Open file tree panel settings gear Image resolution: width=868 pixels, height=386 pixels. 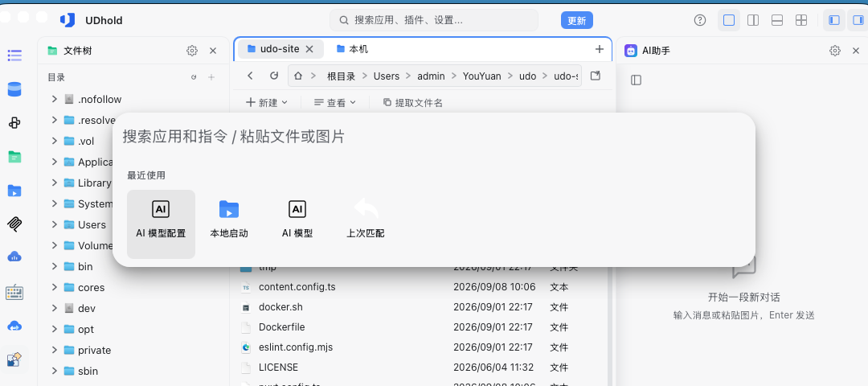(192, 51)
